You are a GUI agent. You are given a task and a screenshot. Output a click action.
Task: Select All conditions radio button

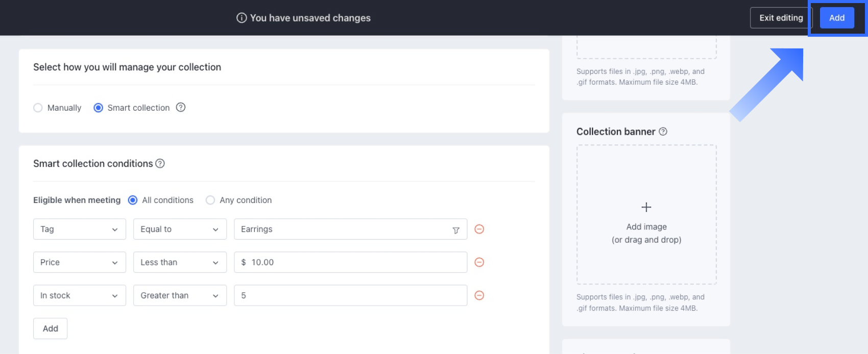(133, 200)
